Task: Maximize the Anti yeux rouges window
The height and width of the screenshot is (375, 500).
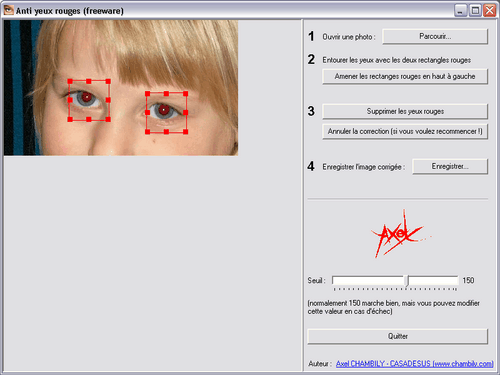Action: coord(475,11)
